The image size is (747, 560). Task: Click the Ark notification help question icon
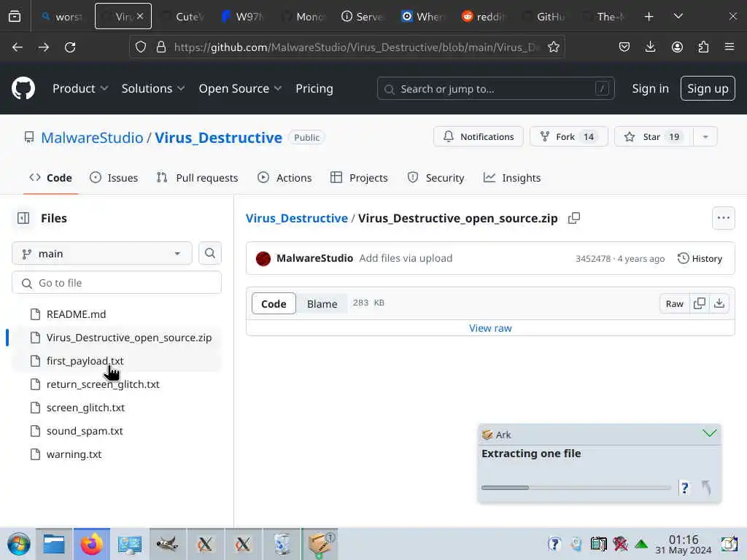[x=684, y=488]
